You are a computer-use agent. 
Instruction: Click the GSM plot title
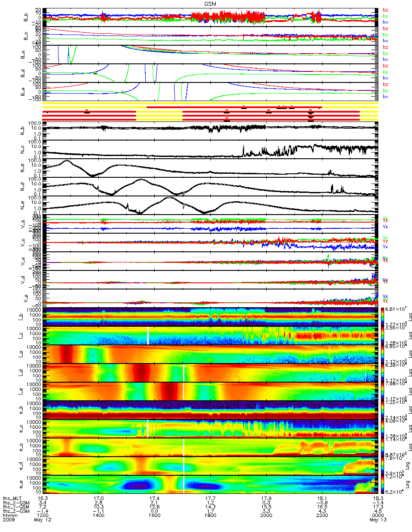(x=211, y=4)
